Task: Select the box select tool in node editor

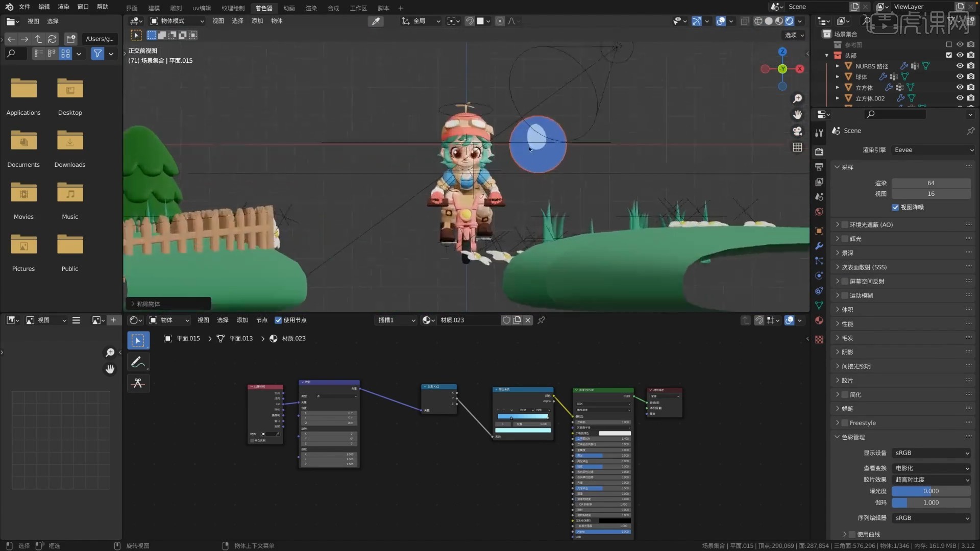Action: point(138,340)
